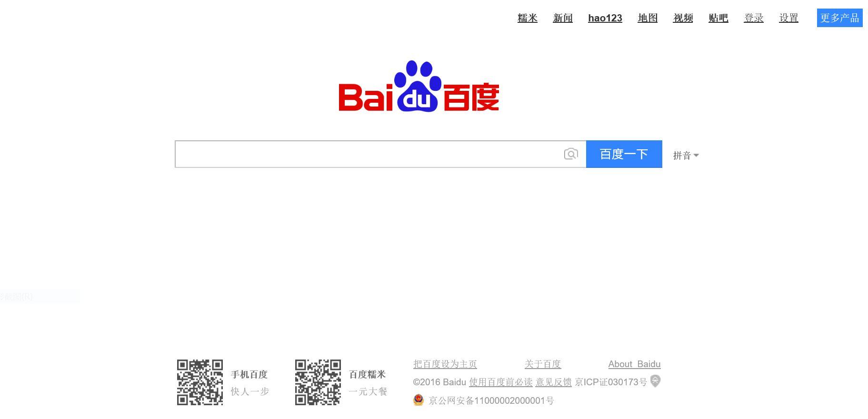Click the 手机百度 label
Image resolution: width=868 pixels, height=419 pixels.
click(x=249, y=375)
